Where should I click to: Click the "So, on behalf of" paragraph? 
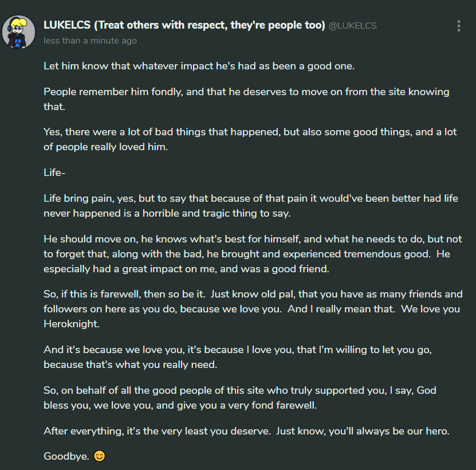coord(241,397)
